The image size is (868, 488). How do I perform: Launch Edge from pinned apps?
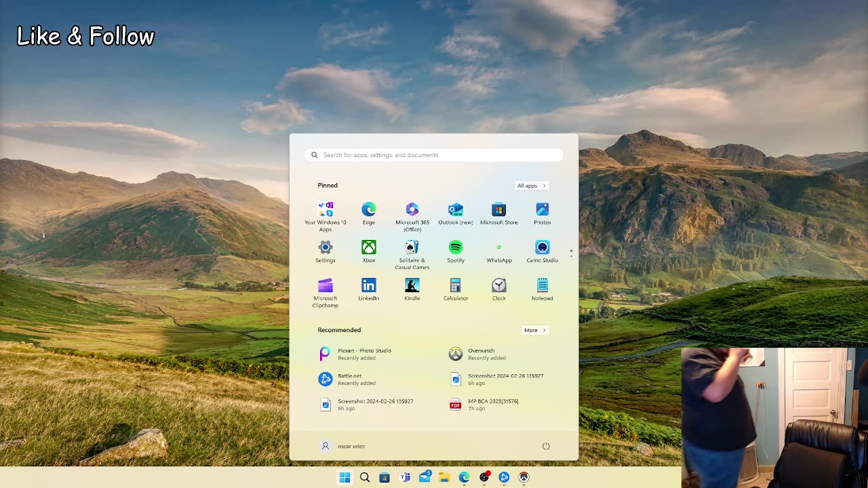click(x=369, y=213)
